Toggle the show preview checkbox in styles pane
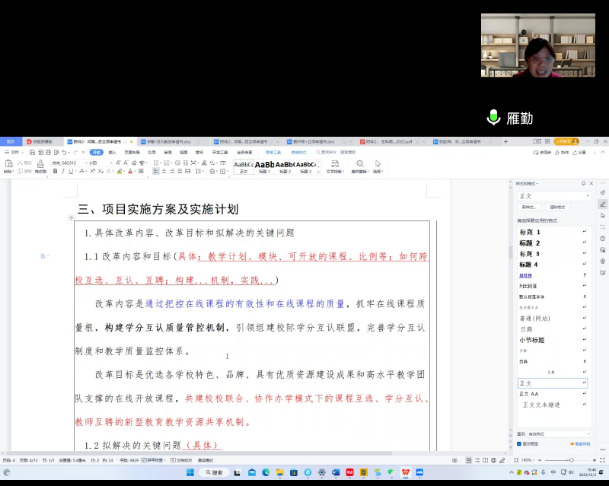The image size is (609, 486). point(520,444)
